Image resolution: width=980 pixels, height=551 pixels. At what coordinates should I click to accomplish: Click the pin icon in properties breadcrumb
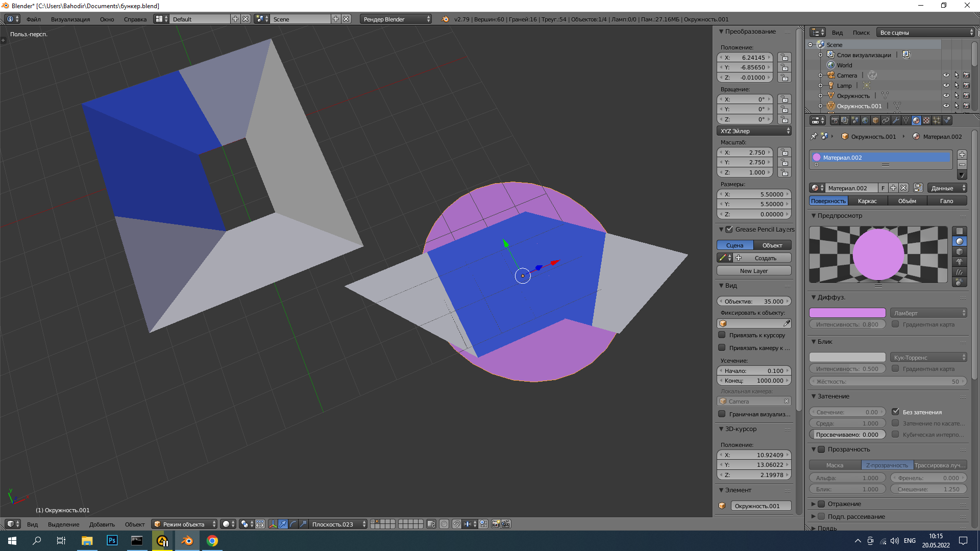pyautogui.click(x=814, y=136)
